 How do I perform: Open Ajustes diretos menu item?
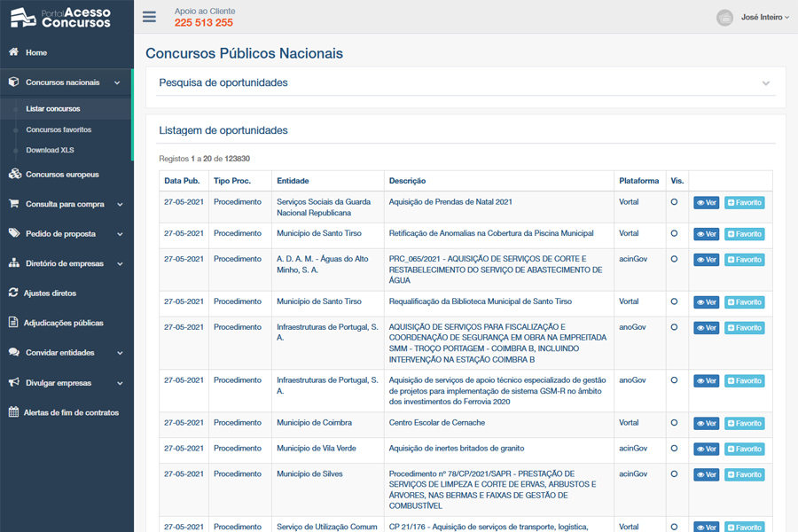(50, 293)
